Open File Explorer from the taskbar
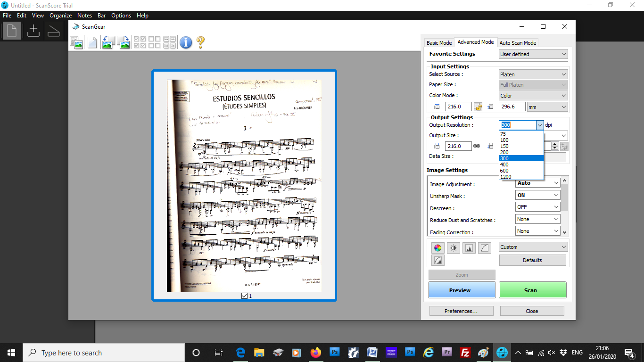 tap(259, 353)
